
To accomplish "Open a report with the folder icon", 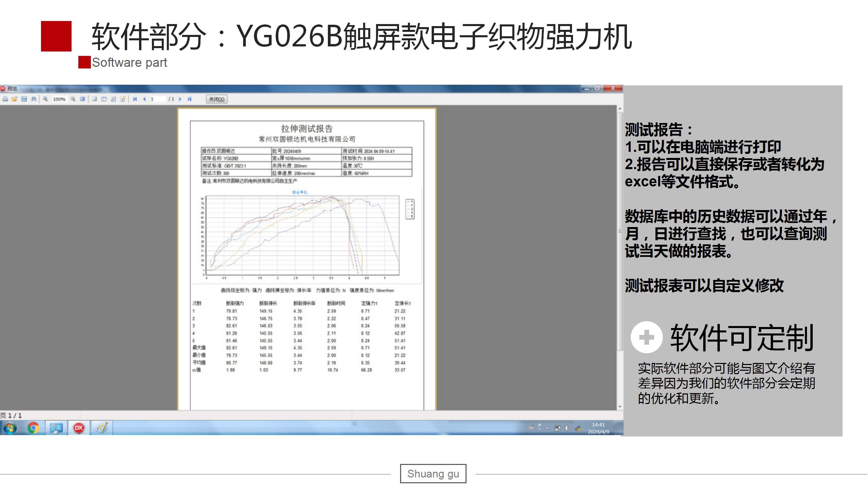I will (14, 99).
